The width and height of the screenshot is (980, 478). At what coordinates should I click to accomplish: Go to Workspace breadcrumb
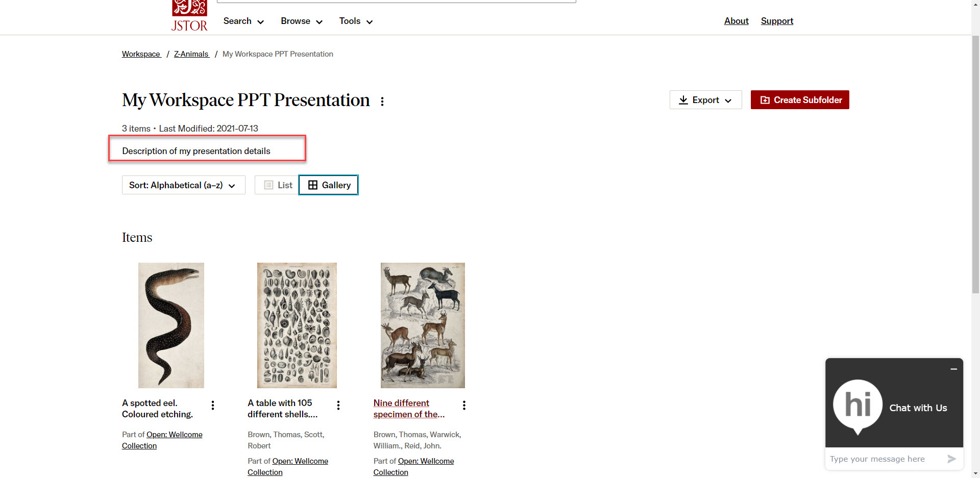click(141, 54)
